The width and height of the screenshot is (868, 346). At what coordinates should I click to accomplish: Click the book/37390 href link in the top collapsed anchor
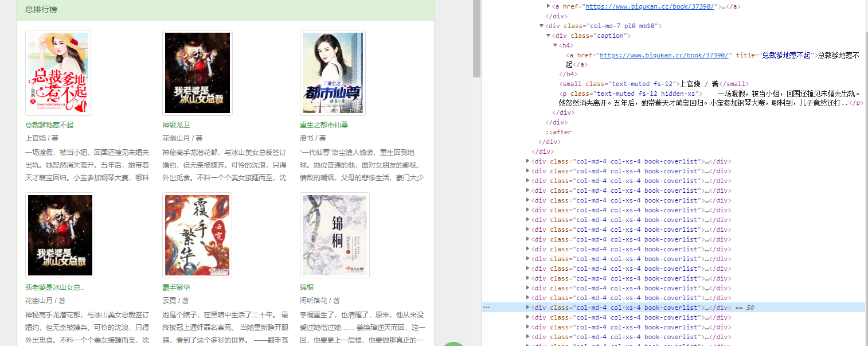(648, 6)
